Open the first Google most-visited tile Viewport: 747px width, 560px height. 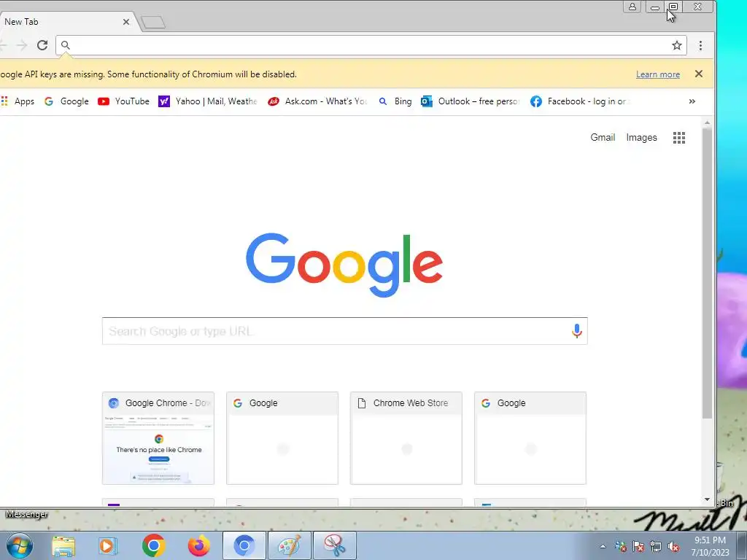282,438
